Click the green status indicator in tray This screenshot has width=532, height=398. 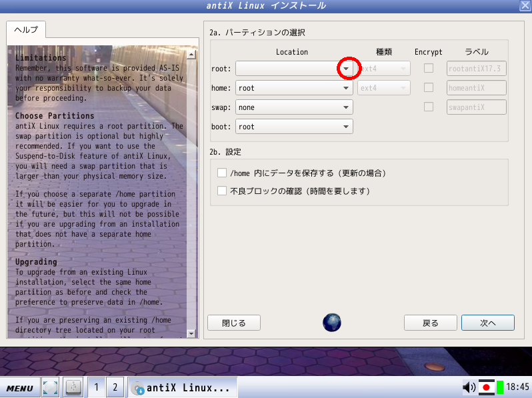(x=500, y=387)
